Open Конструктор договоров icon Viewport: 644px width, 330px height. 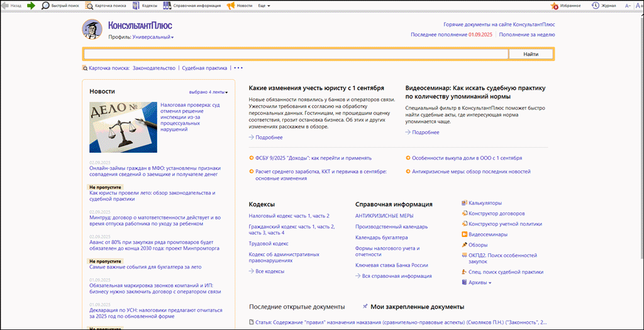click(465, 214)
